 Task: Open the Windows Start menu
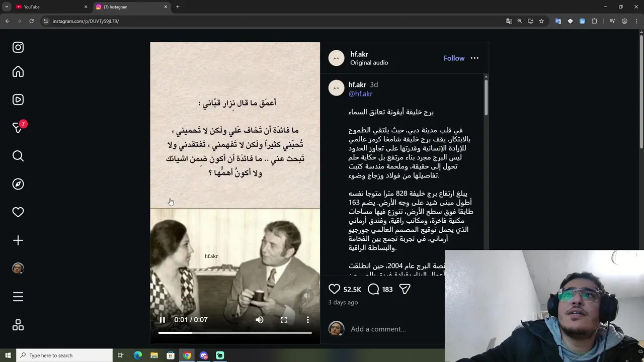click(8, 355)
